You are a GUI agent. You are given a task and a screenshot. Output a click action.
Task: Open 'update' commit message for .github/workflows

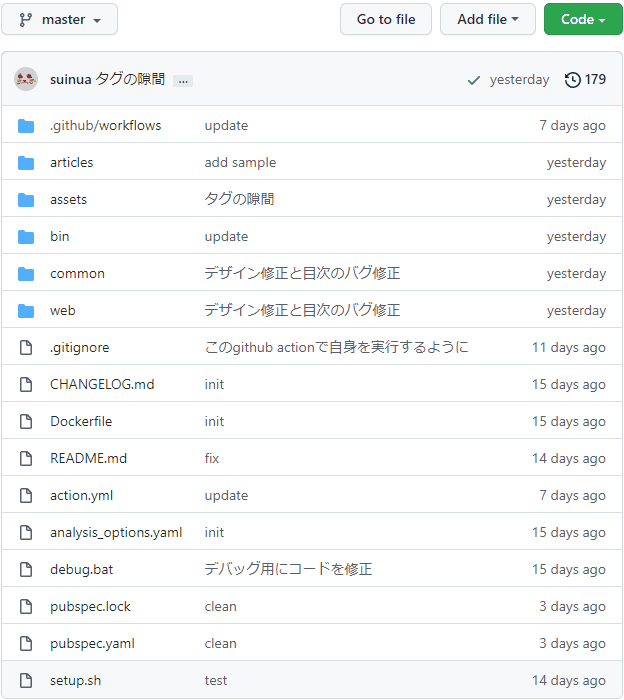pyautogui.click(x=226, y=126)
